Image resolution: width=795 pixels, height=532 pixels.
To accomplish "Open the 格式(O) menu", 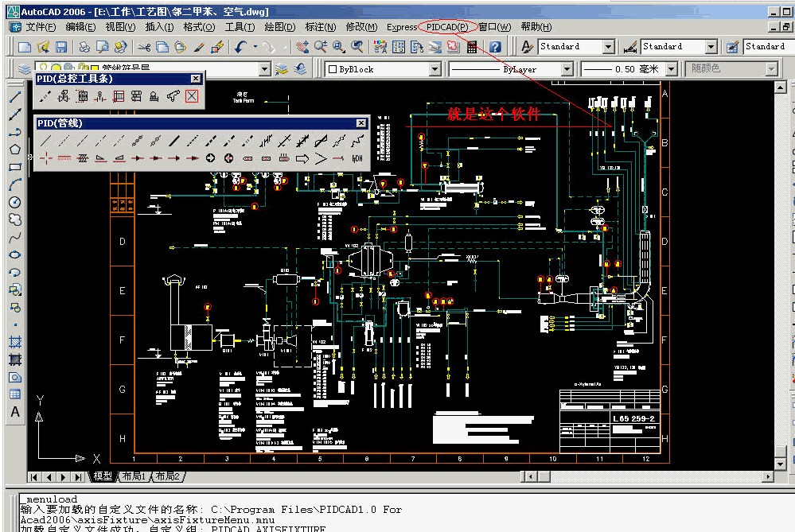I will tap(199, 27).
